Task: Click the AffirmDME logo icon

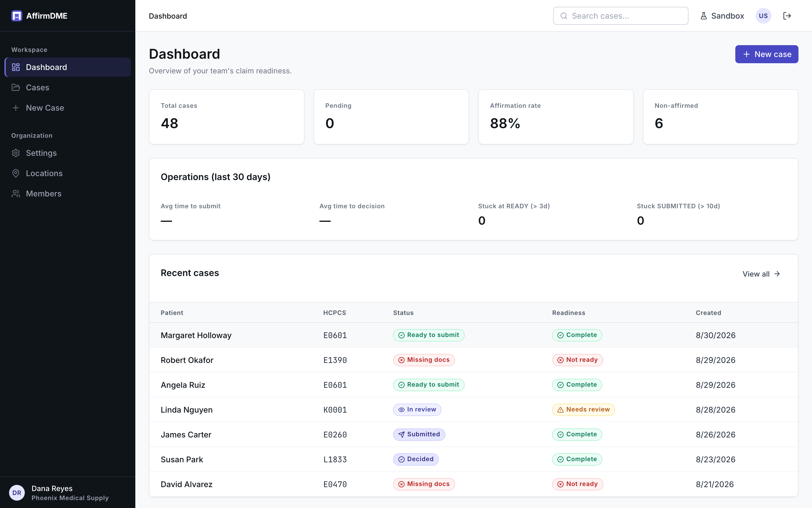Action: 16,16
